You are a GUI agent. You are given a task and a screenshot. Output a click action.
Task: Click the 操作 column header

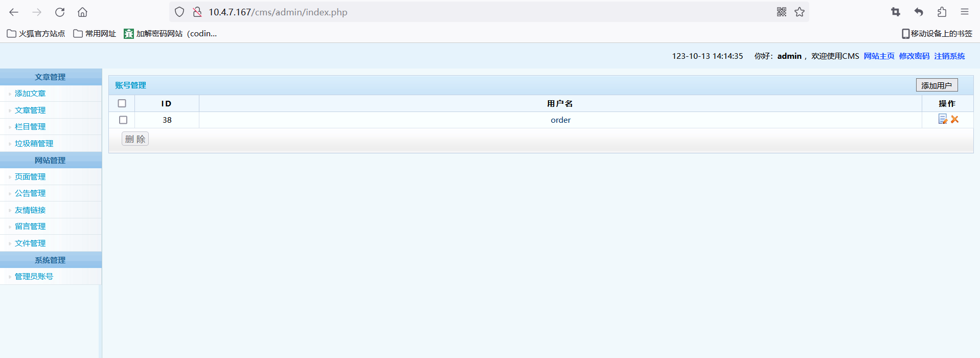click(947, 103)
